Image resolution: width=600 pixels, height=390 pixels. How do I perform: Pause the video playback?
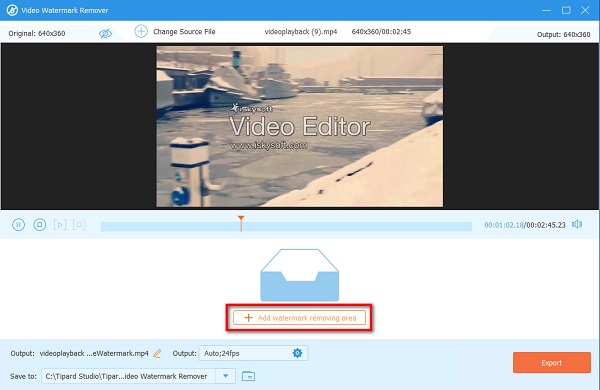pos(18,225)
